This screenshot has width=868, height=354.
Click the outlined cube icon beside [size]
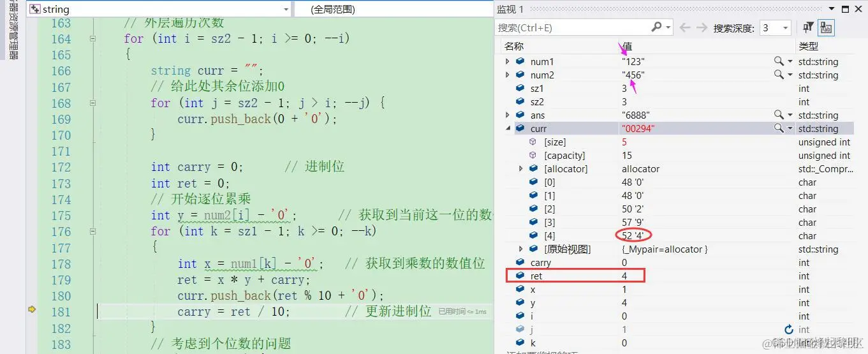[533, 142]
